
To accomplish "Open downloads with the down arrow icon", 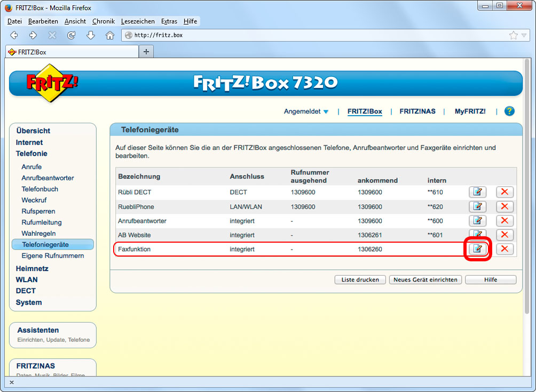I will click(91, 35).
